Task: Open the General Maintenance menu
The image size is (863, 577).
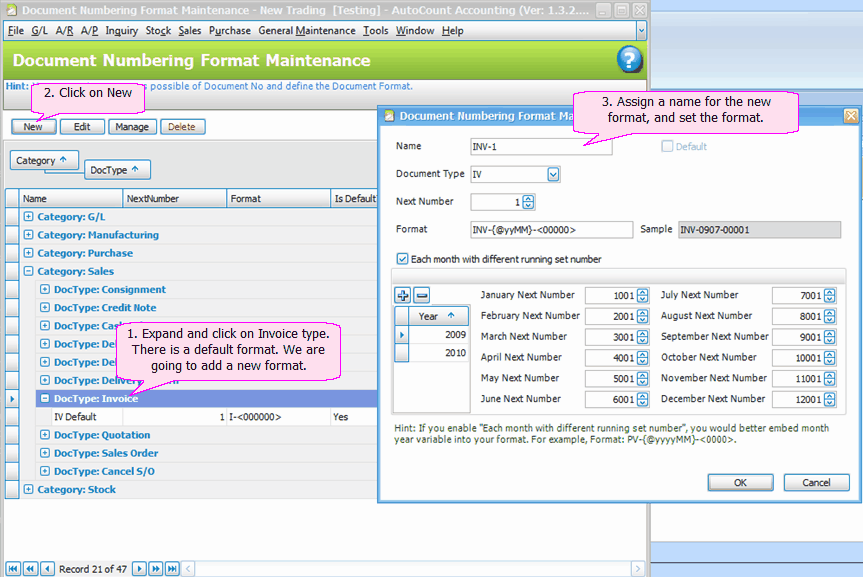Action: click(x=307, y=31)
